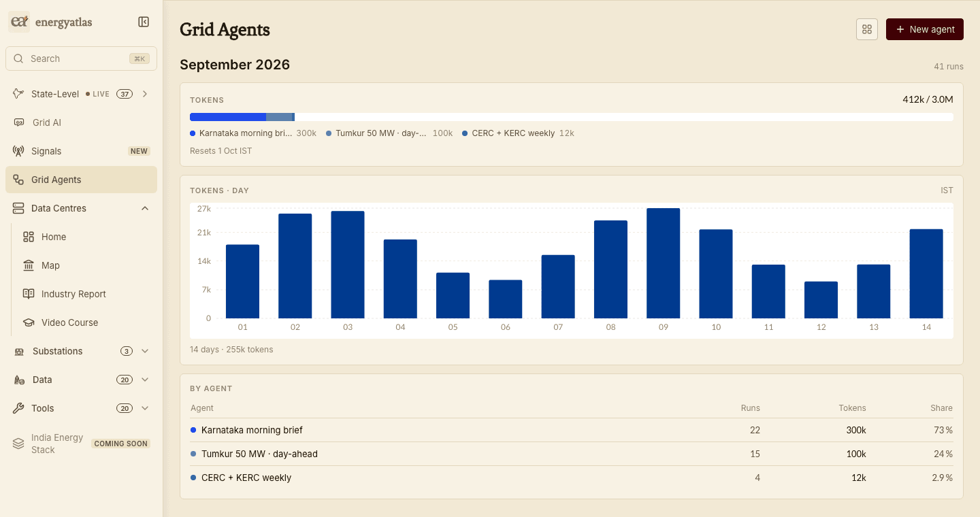
Task: Click the day 14 bar in chart
Action: [x=926, y=273]
